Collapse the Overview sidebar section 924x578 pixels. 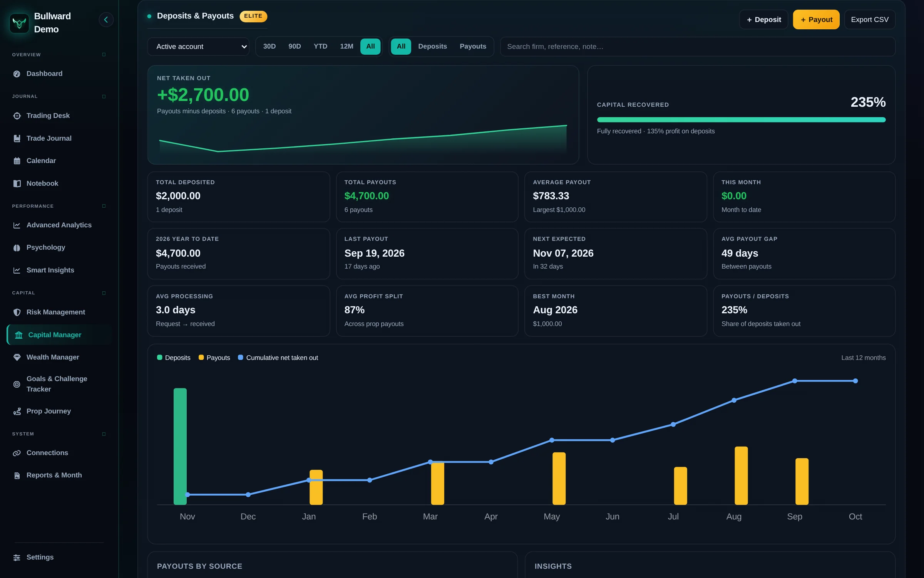[x=104, y=55]
